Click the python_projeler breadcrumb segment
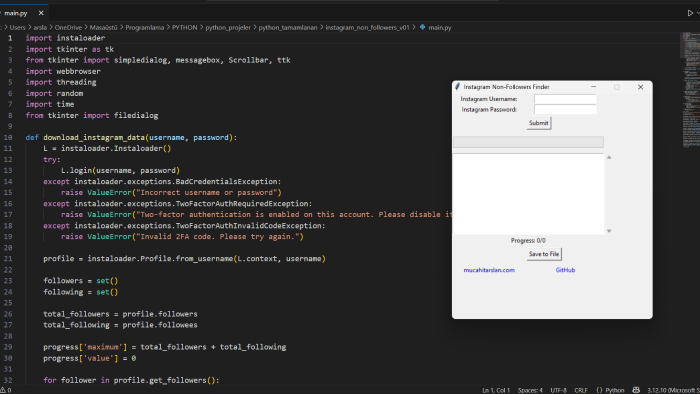700x394 pixels. point(228,27)
